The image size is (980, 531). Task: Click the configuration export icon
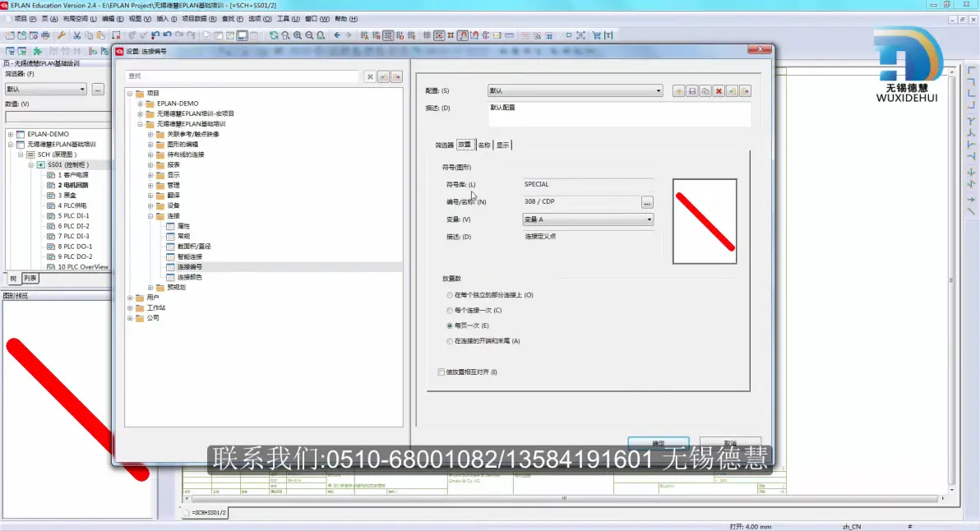coord(745,91)
